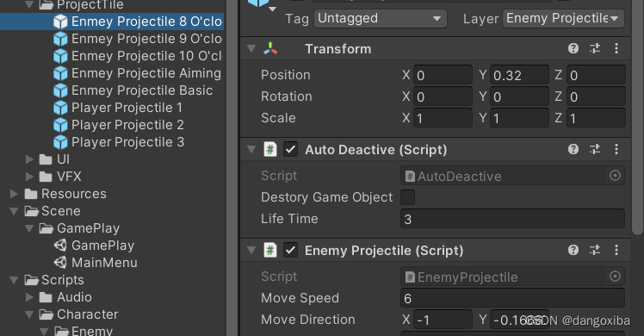Open Transform component three-dot menu
The height and width of the screenshot is (336, 644).
pyautogui.click(x=616, y=48)
